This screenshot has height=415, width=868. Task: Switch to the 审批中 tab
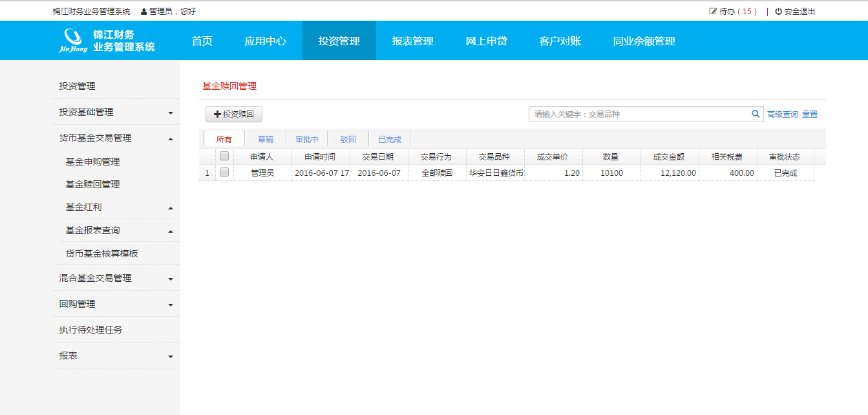point(307,139)
